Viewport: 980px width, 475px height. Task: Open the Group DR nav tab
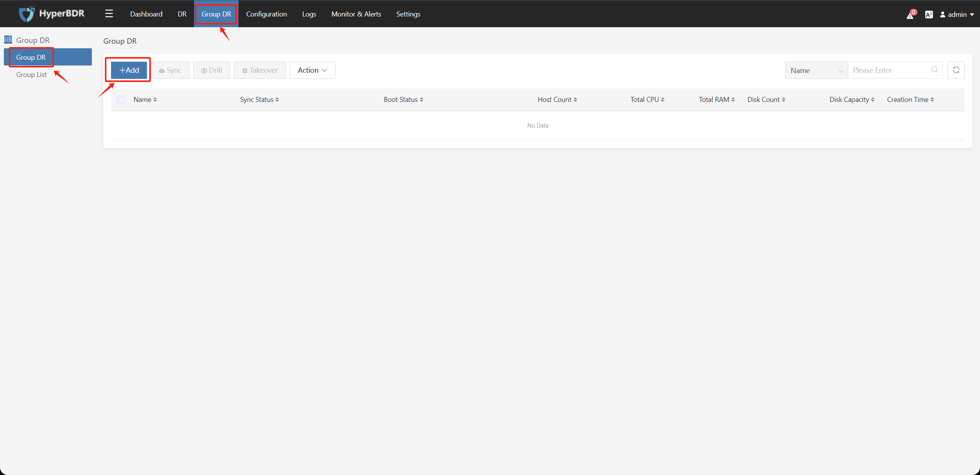tap(215, 14)
